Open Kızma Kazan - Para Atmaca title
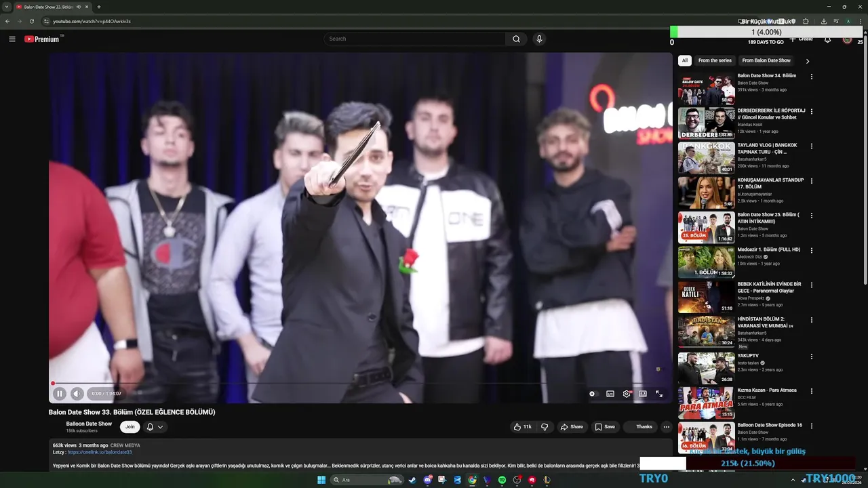Screen dimensions: 868x488 767,390
